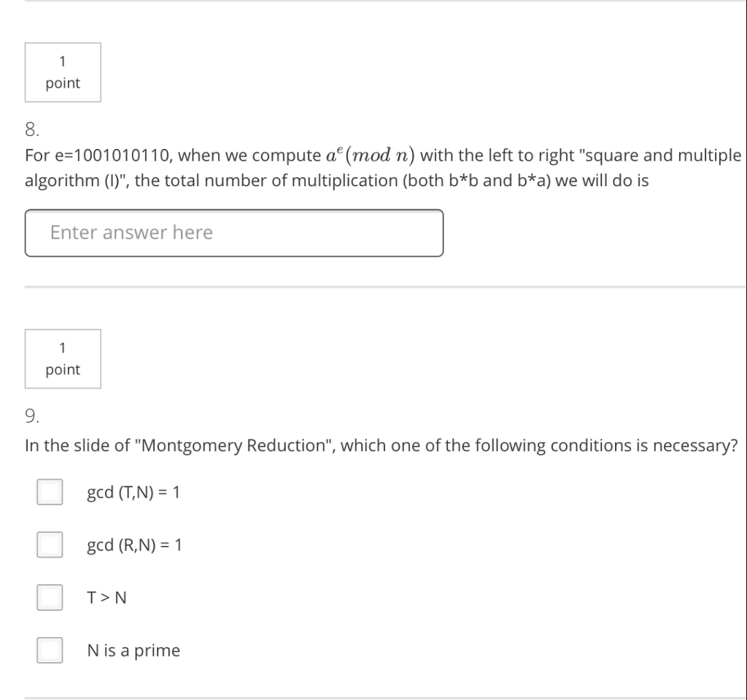Select the 'N is a prime' checkbox
This screenshot has width=747, height=700.
tap(50, 650)
